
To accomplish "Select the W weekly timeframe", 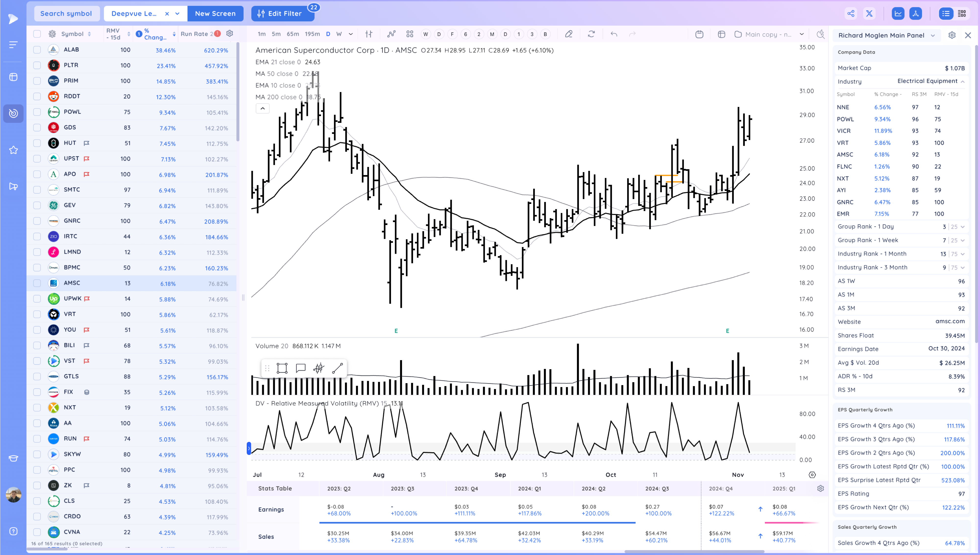I will (x=339, y=34).
